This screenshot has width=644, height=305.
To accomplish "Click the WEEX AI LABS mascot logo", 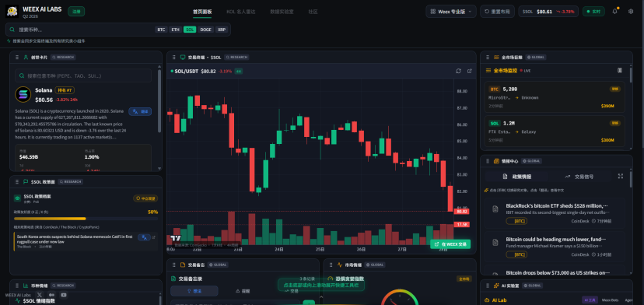I will click(x=12, y=12).
